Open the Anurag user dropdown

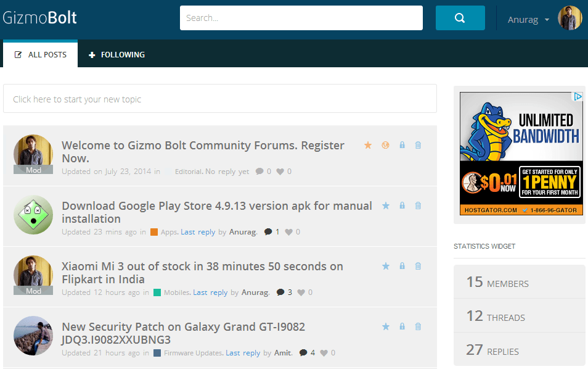[528, 20]
